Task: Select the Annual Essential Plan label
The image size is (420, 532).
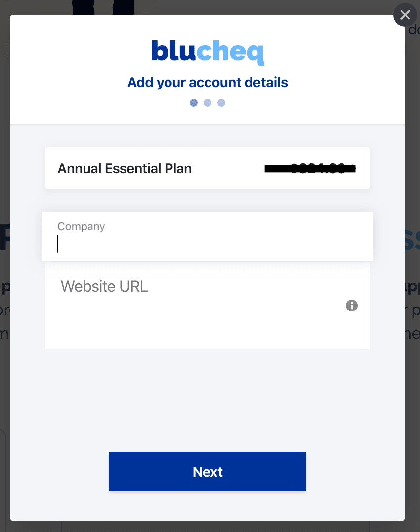Action: tap(125, 168)
